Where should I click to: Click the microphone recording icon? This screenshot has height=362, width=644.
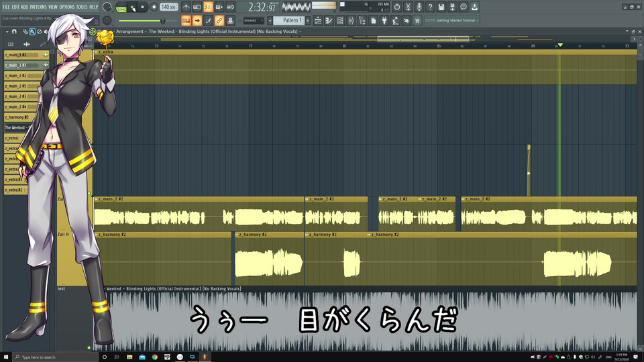point(419,7)
